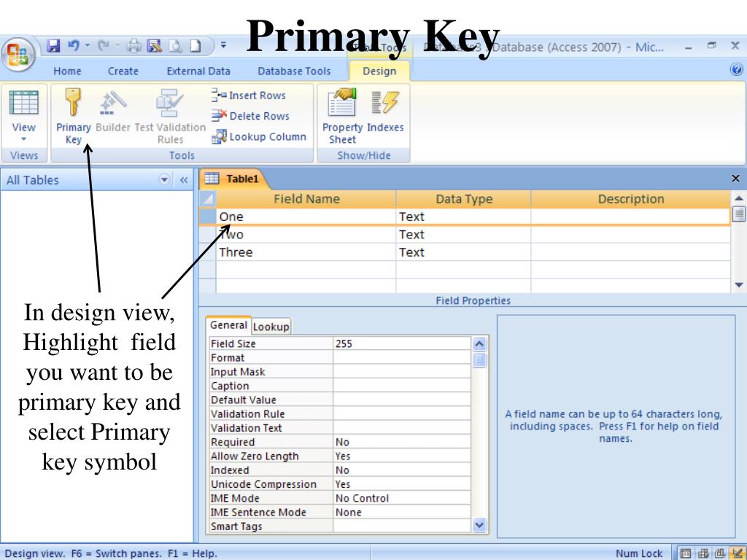Viewport: 747px width, 560px height.
Task: Click Delete Rows
Action: [250, 116]
